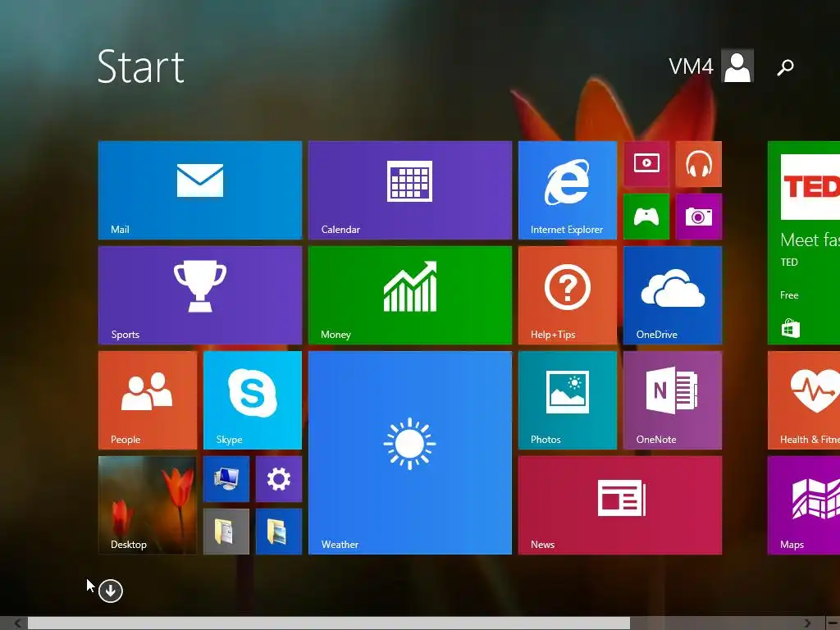Open This PC computer tile
Viewport: 840px width, 630px height.
click(226, 479)
